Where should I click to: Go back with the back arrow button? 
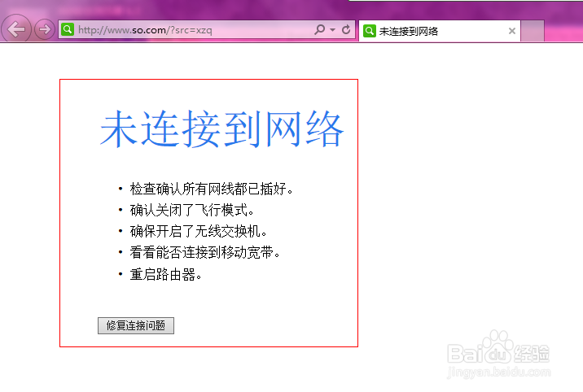[16, 29]
